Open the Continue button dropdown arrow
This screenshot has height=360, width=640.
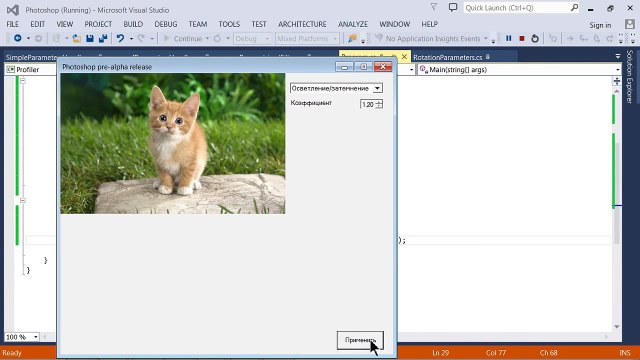207,39
